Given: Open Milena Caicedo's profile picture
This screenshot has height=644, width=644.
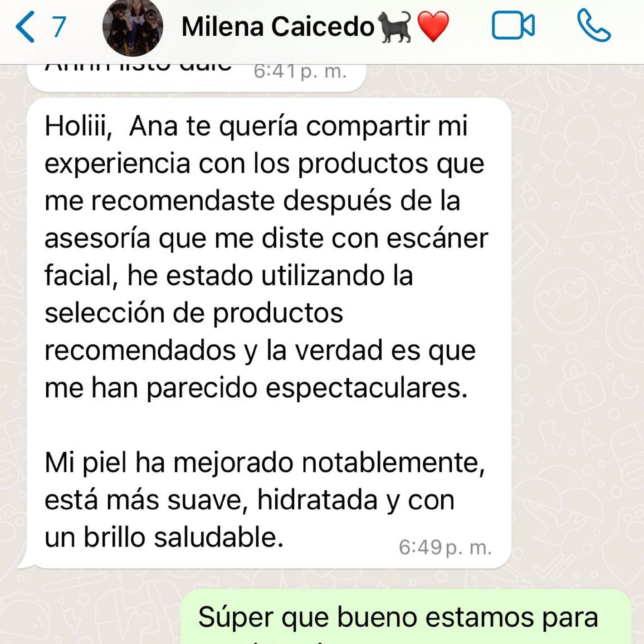Looking at the screenshot, I should (x=132, y=27).
